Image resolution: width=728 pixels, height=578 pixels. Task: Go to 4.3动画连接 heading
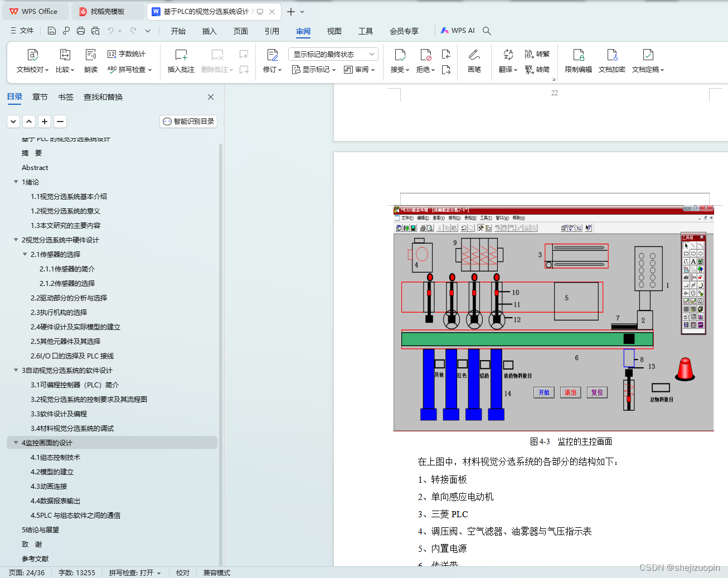point(48,486)
